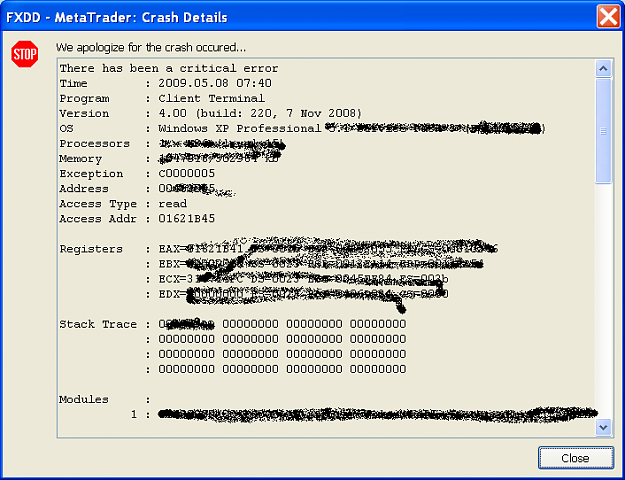Screen dimensions: 625x480
Task: Click the Close button at the bottom
Action: pyautogui.click(x=576, y=458)
